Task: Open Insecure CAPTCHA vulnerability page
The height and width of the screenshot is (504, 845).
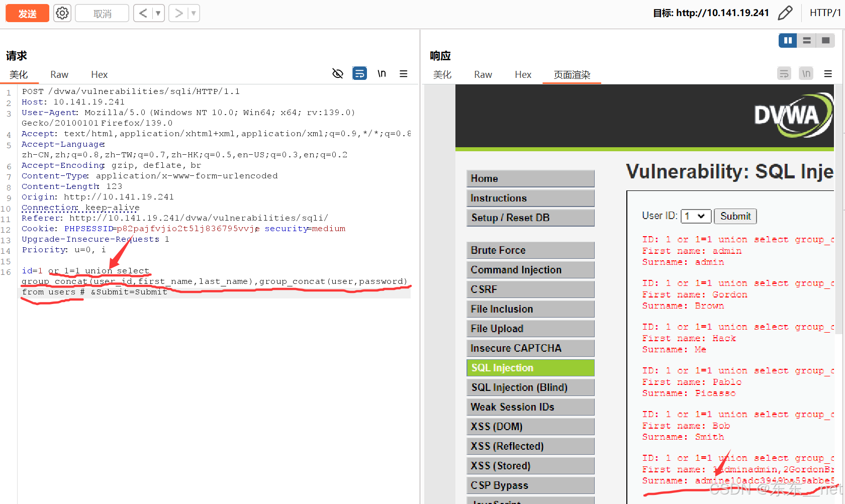Action: coord(530,348)
